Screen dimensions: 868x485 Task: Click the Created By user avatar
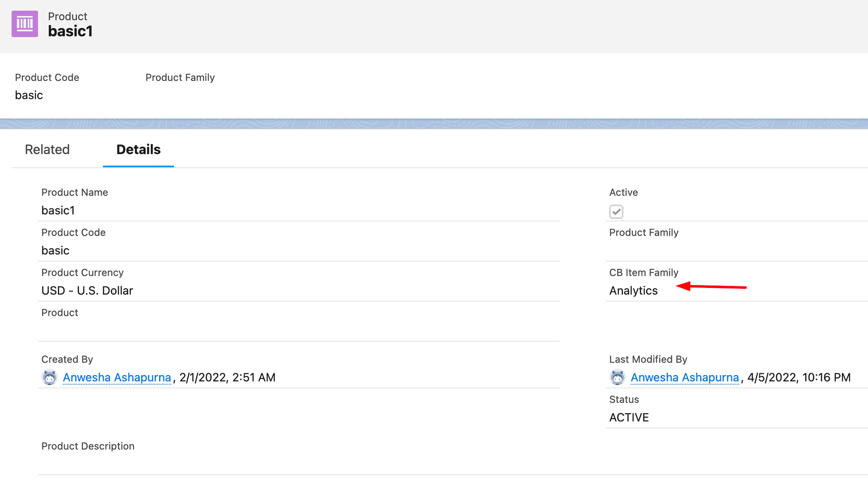(50, 377)
